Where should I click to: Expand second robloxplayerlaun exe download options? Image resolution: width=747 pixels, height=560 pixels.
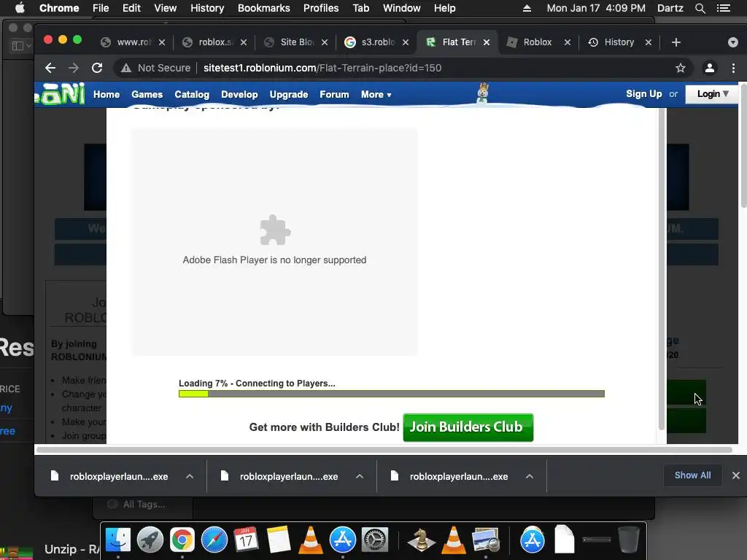coord(360,476)
